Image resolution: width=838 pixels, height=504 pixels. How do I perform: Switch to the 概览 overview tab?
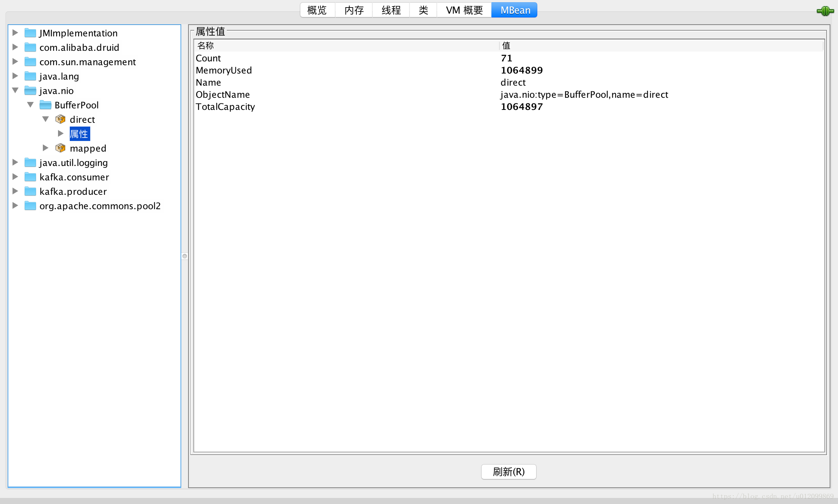(317, 10)
